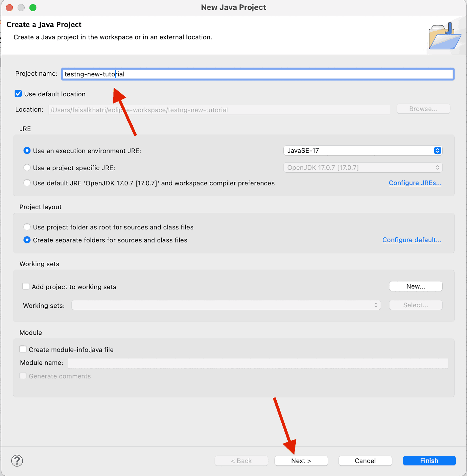Select Use project folder as root option
The height and width of the screenshot is (476, 467).
[27, 227]
